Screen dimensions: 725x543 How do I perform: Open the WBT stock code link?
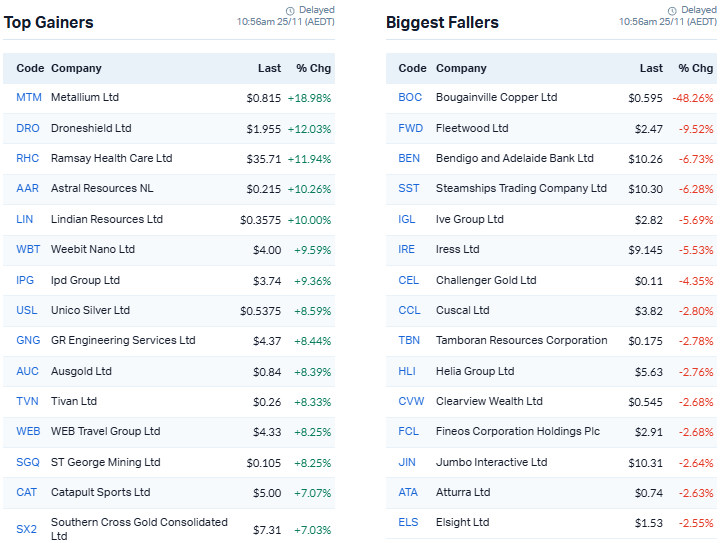(x=28, y=249)
